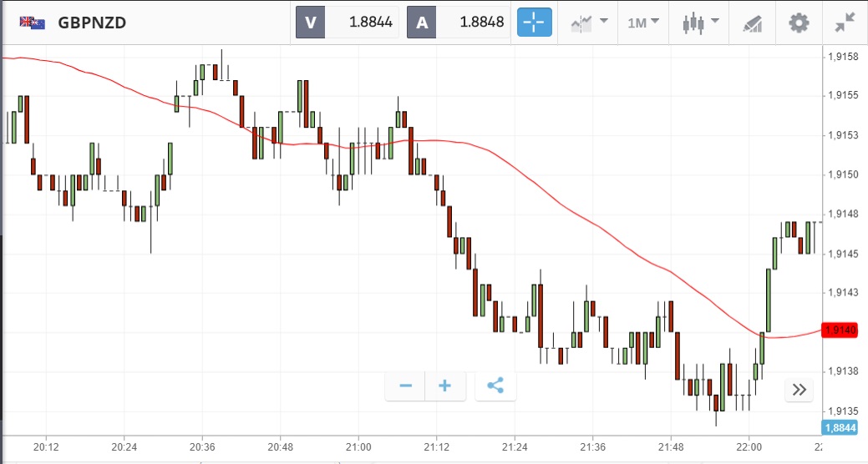The image size is (868, 464).
Task: Click the GBPNZD flag icon
Action: point(33,23)
